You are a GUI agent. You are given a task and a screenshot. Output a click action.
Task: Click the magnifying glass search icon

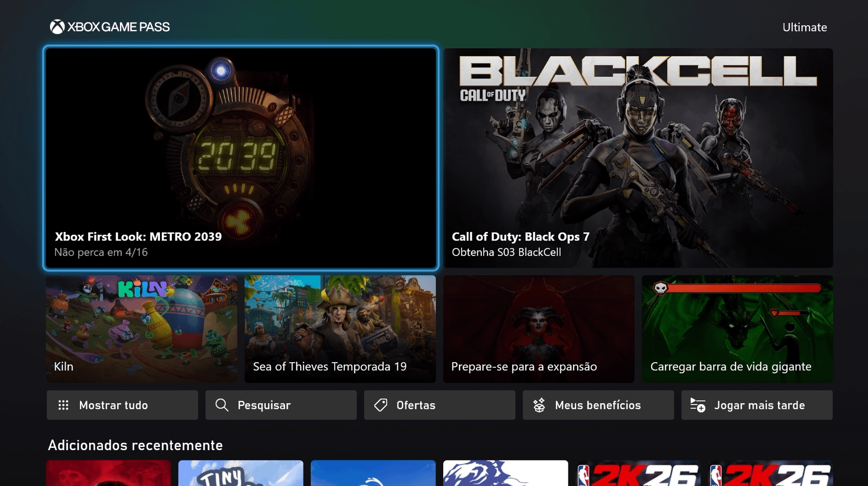[x=222, y=405]
